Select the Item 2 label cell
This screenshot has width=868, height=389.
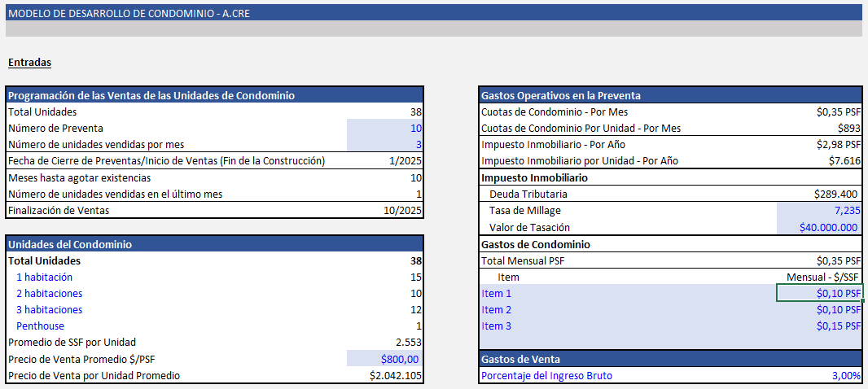tap(497, 310)
